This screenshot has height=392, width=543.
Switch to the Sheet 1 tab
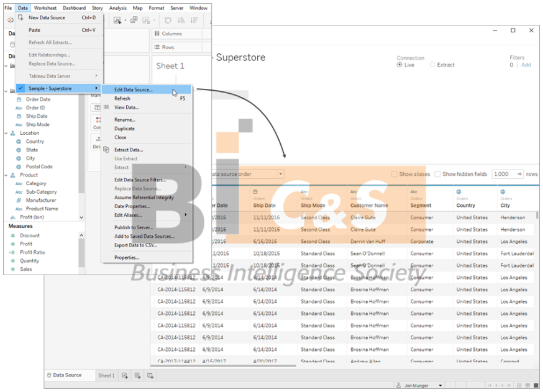click(x=106, y=375)
